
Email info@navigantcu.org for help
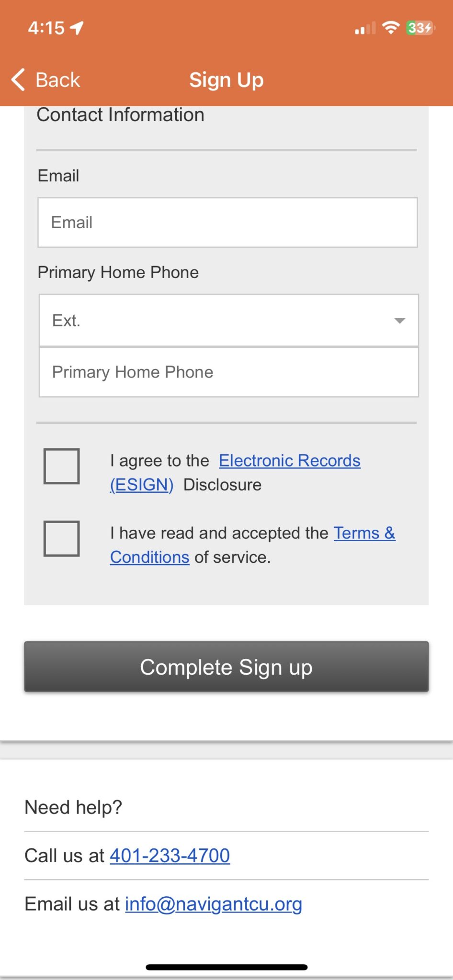coord(213,904)
